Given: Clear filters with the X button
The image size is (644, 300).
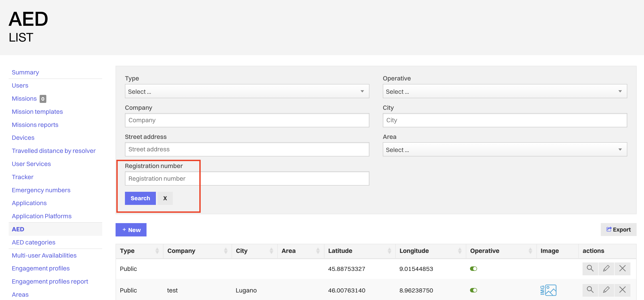Looking at the screenshot, I should (x=165, y=198).
